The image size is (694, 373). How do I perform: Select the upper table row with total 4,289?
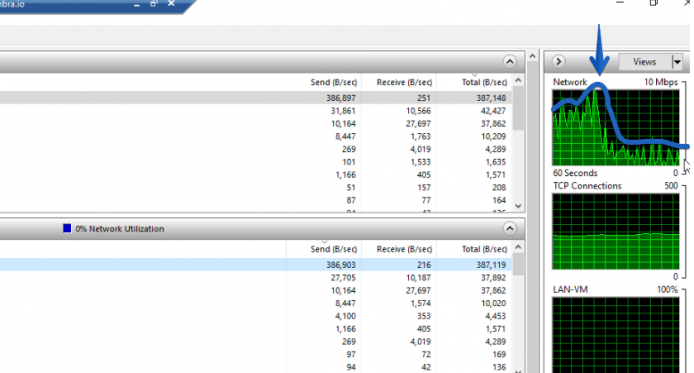(x=256, y=149)
